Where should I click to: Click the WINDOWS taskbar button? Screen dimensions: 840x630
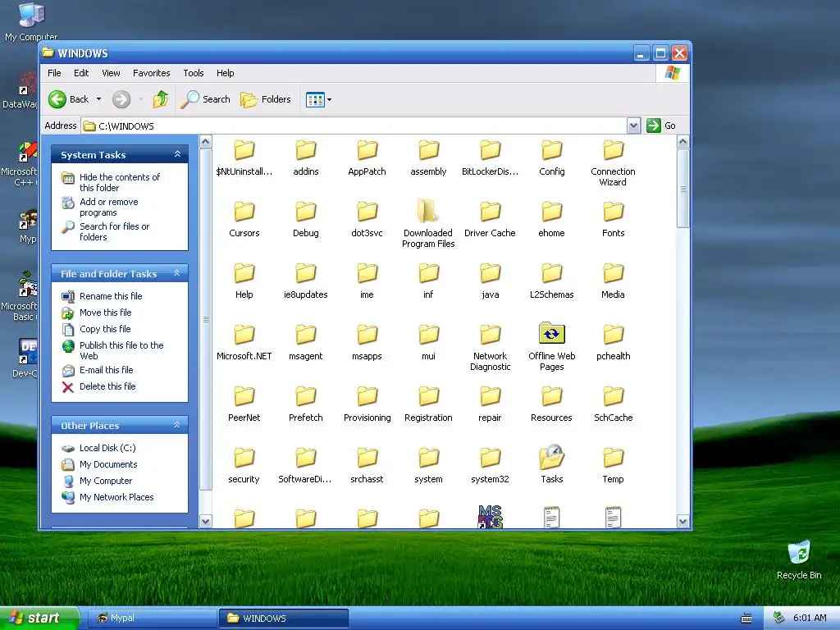pos(283,619)
